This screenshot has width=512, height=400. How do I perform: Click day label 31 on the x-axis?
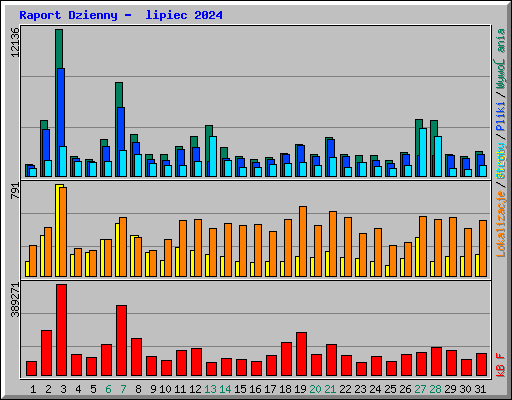pyautogui.click(x=480, y=389)
